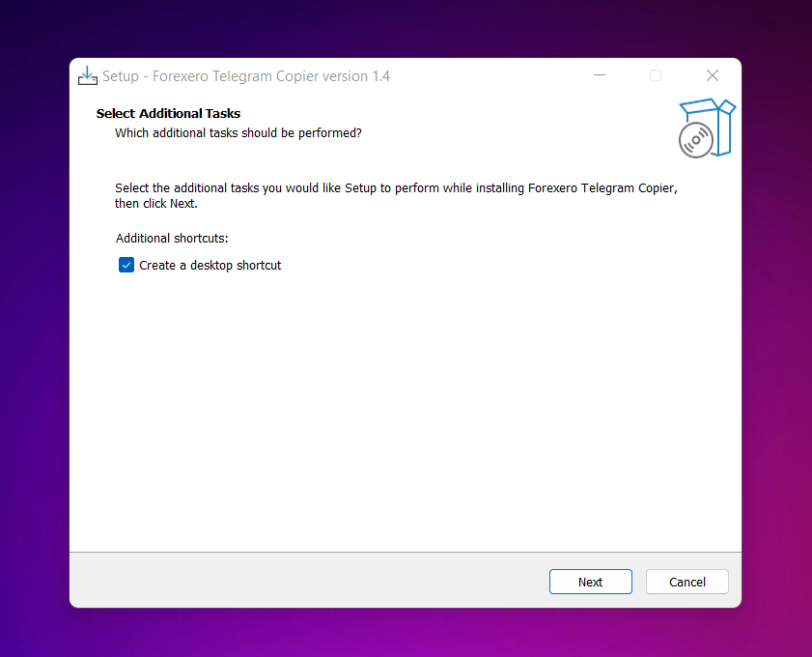Click the 'Select Additional Tasks' heading

(x=168, y=113)
